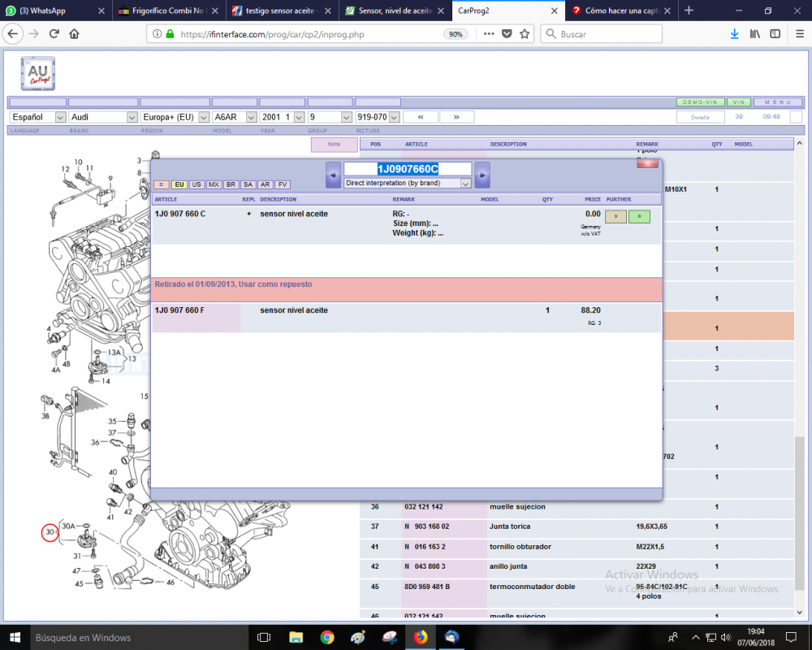812x650 pixels.
Task: Toggle the AR region filter
Action: coord(266,184)
